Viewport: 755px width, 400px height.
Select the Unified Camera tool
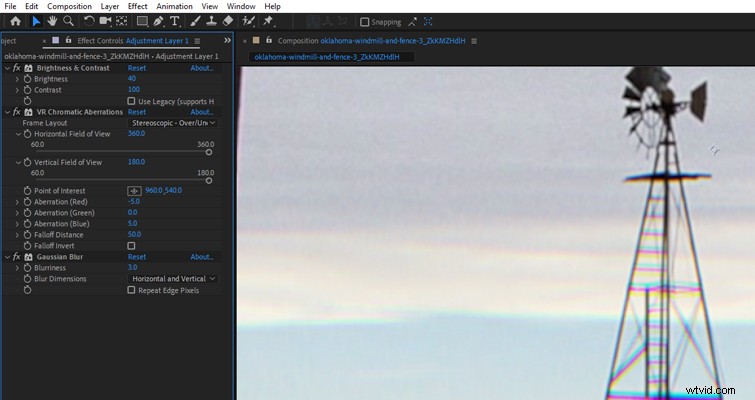(x=105, y=21)
